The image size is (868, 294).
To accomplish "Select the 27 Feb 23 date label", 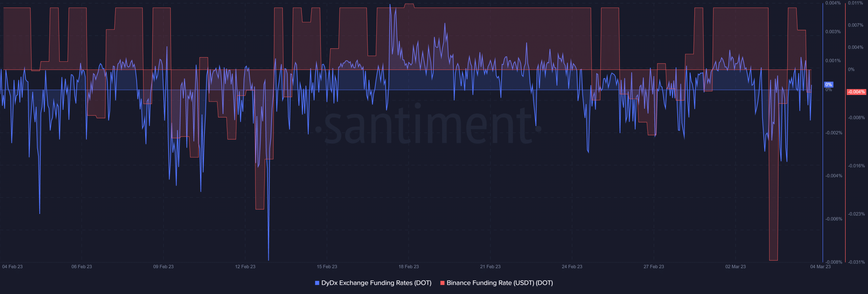I will pyautogui.click(x=654, y=267).
